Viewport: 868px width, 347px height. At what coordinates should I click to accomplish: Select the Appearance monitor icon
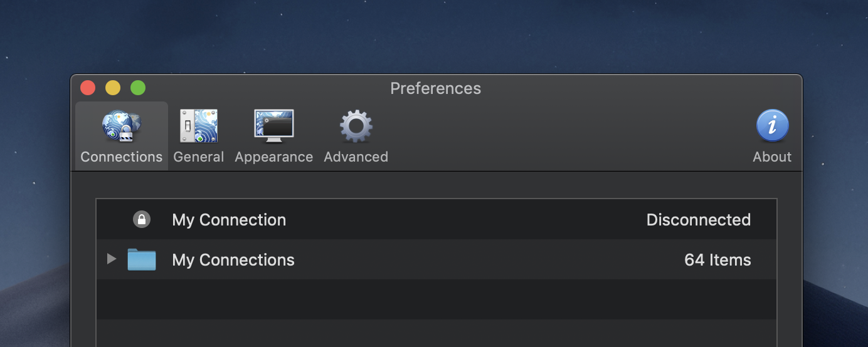click(x=274, y=127)
